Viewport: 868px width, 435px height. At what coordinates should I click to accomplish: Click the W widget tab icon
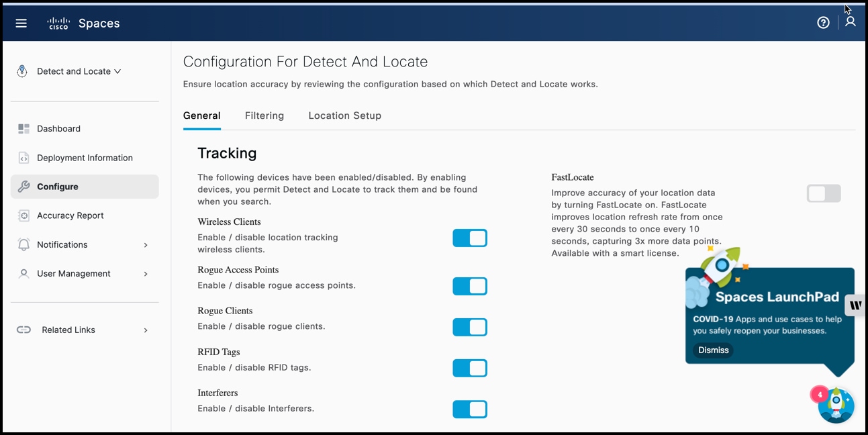856,305
